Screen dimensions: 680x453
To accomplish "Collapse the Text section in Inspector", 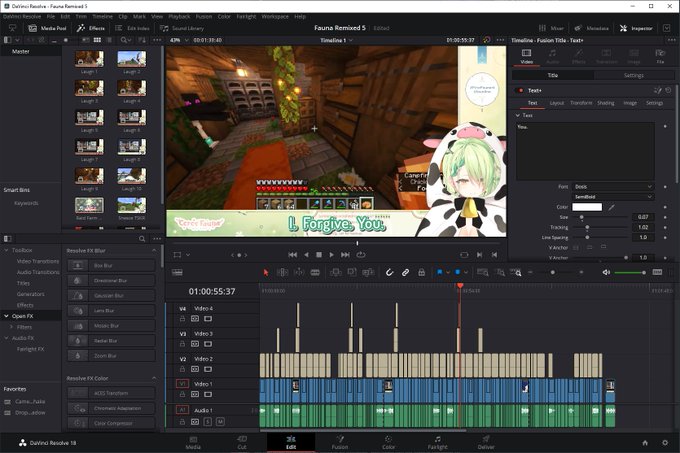I will pos(518,116).
